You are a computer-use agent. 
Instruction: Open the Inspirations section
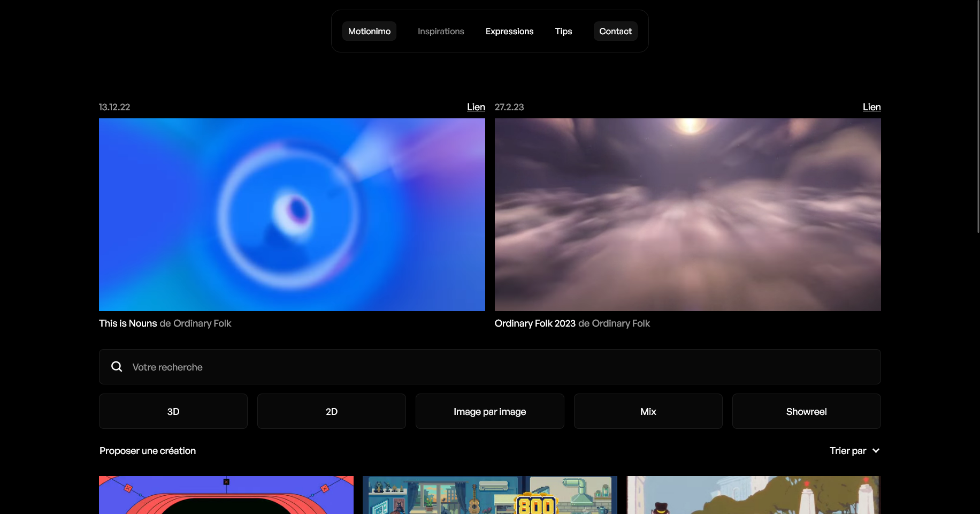tap(440, 31)
